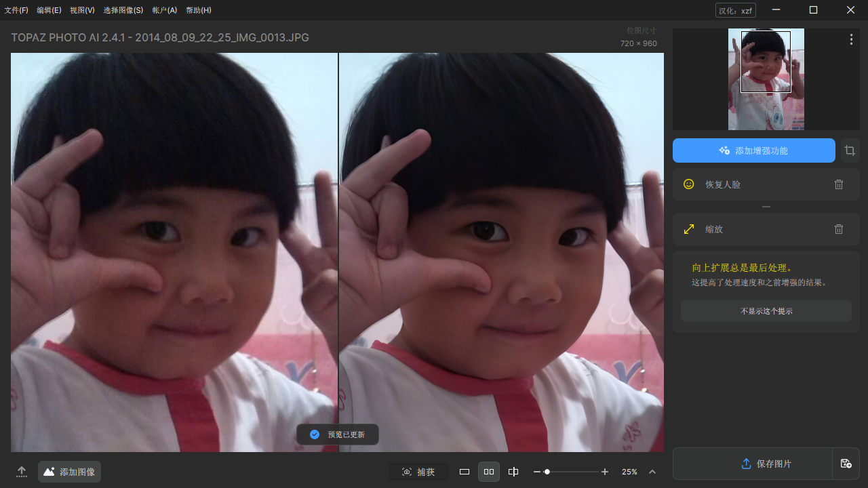Open the three-dot menu above the preview thumbnail
868x488 pixels.
[851, 39]
